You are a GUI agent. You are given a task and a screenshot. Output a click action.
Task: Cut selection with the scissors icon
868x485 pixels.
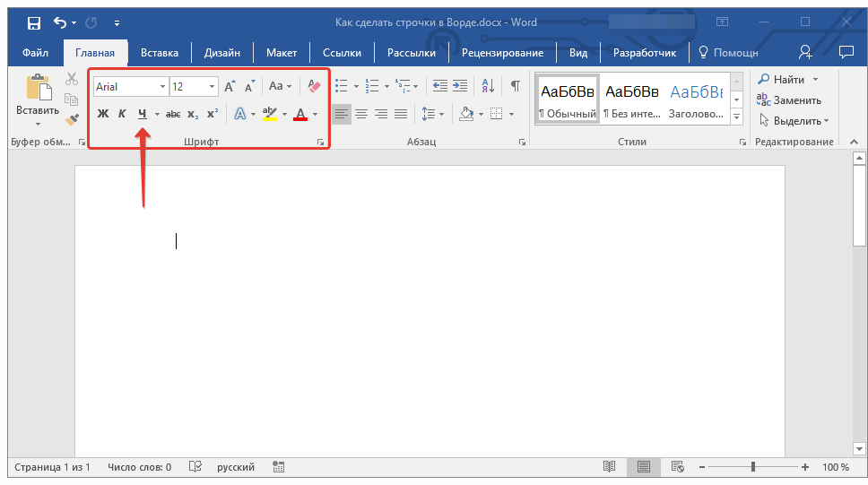click(72, 79)
